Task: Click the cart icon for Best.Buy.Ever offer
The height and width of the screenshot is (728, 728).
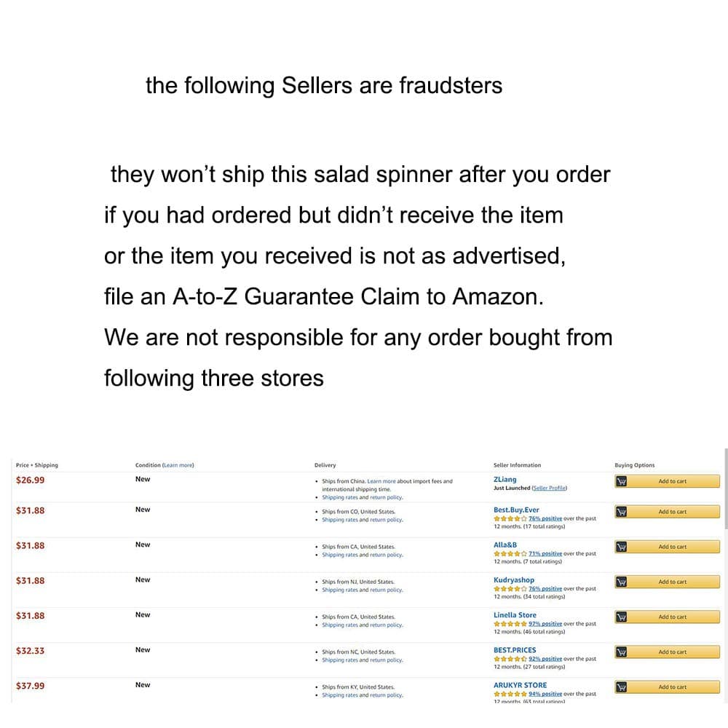Action: [x=621, y=512]
